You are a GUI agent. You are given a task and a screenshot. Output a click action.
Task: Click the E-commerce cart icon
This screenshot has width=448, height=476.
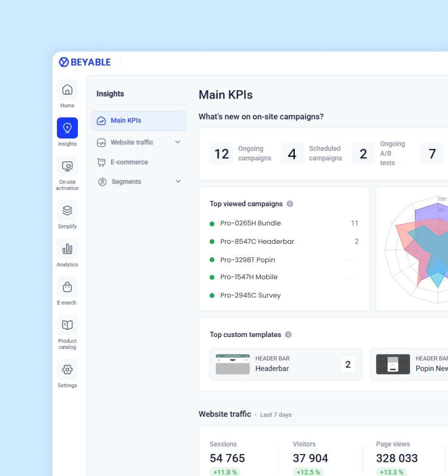pos(101,162)
